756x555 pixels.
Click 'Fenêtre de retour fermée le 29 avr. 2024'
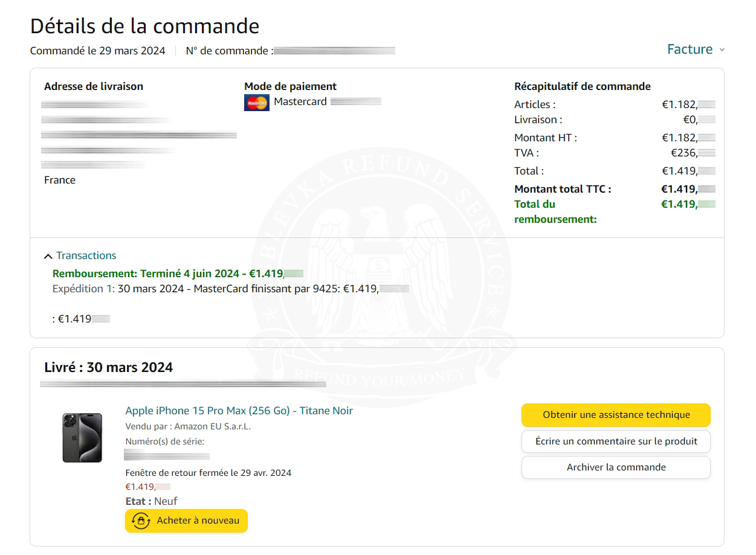pos(208,473)
